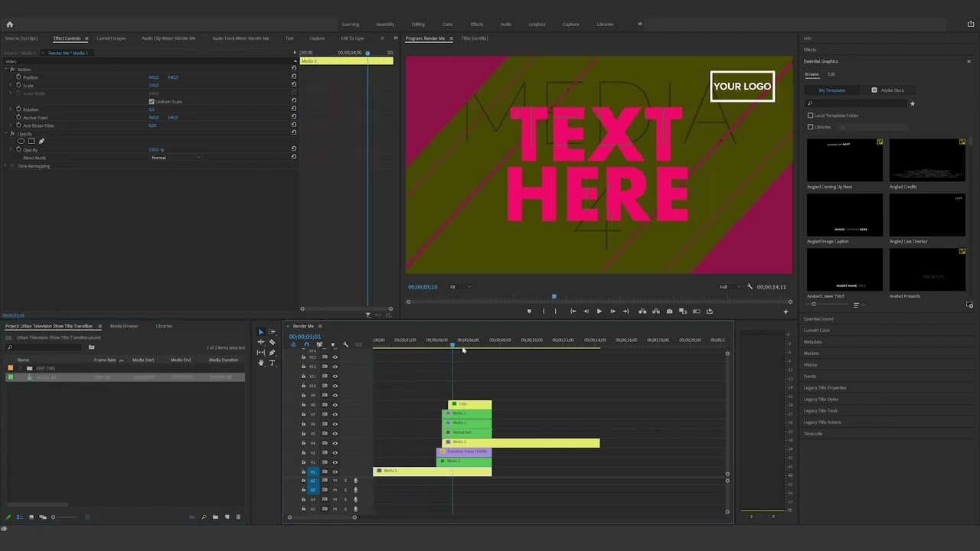Open the Program Monitor wrench settings

[750, 287]
